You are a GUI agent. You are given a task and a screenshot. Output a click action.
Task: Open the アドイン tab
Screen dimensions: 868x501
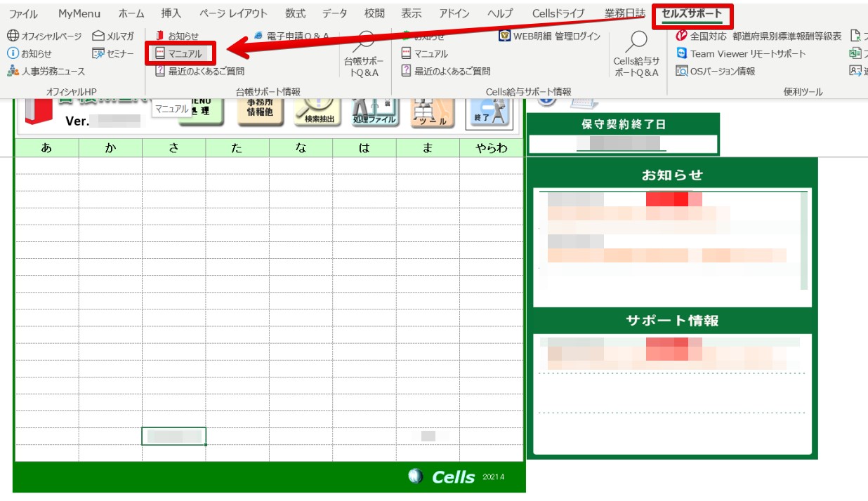(454, 14)
